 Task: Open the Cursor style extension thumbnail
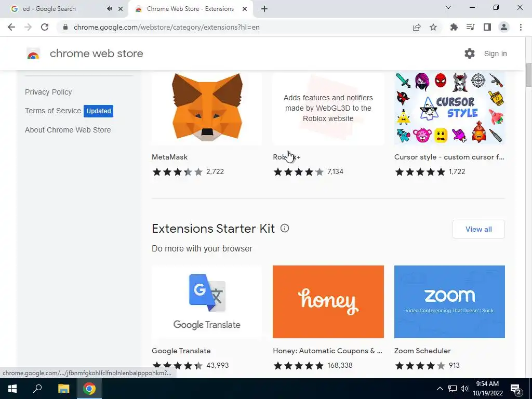[x=449, y=108]
